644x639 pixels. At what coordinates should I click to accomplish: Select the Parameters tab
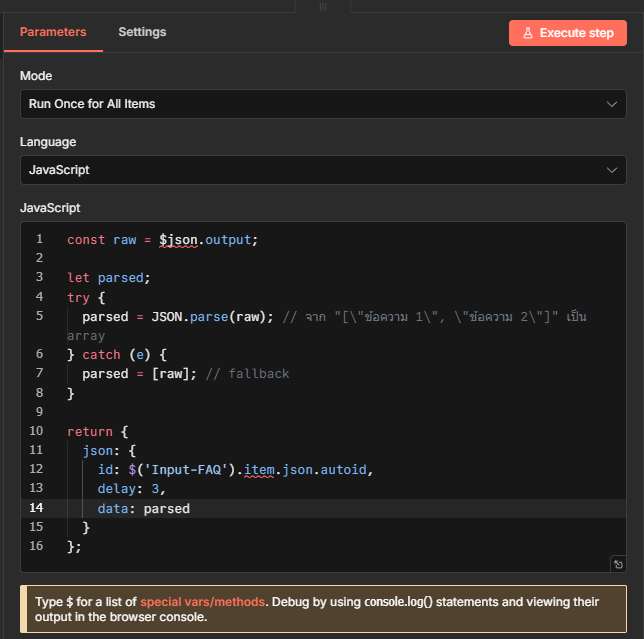point(53,32)
